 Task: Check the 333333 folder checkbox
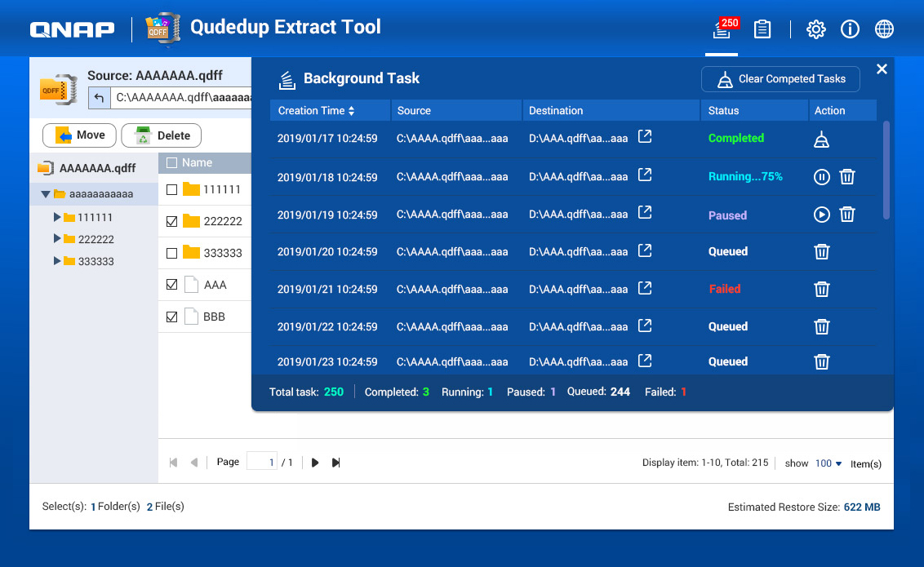tap(172, 253)
